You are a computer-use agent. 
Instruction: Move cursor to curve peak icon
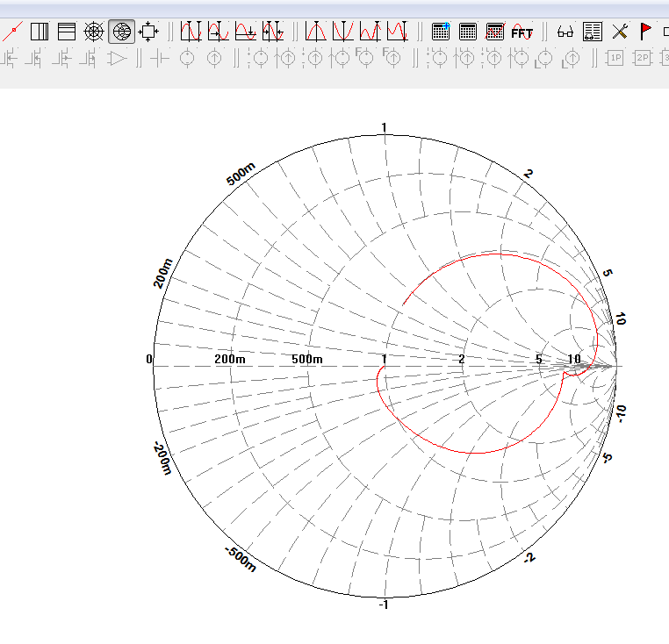tap(316, 32)
